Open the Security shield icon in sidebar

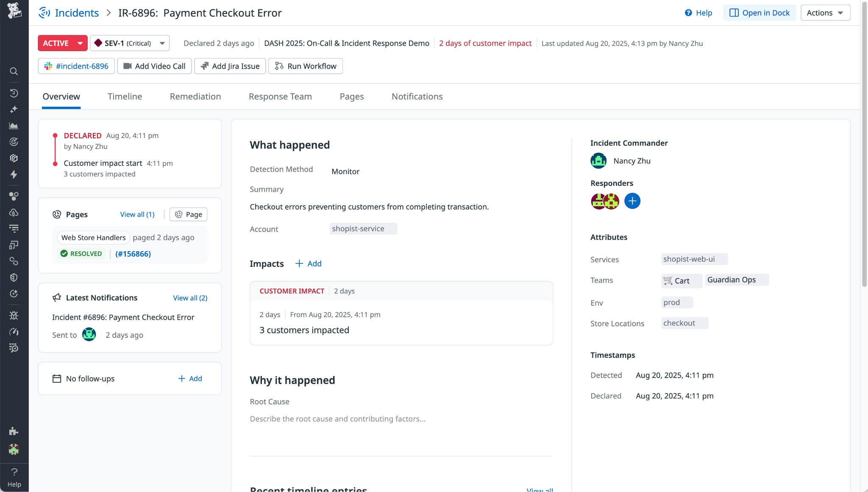click(x=14, y=277)
